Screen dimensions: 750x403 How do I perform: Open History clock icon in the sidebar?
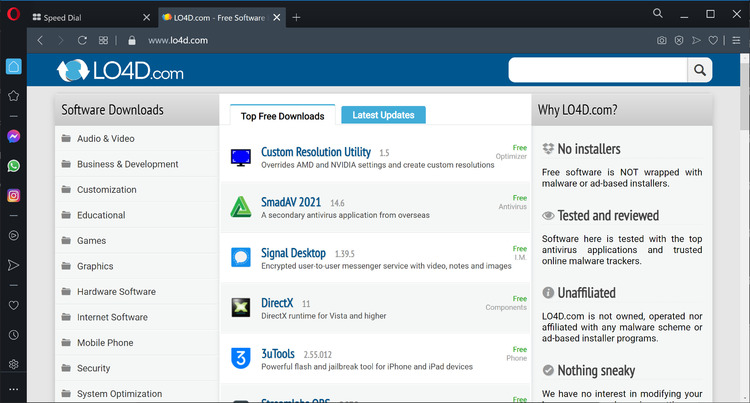(x=13, y=335)
